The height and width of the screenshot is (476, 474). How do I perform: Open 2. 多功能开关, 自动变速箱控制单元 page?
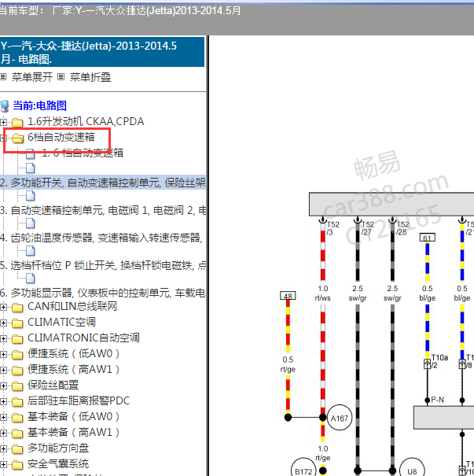[x=103, y=183]
